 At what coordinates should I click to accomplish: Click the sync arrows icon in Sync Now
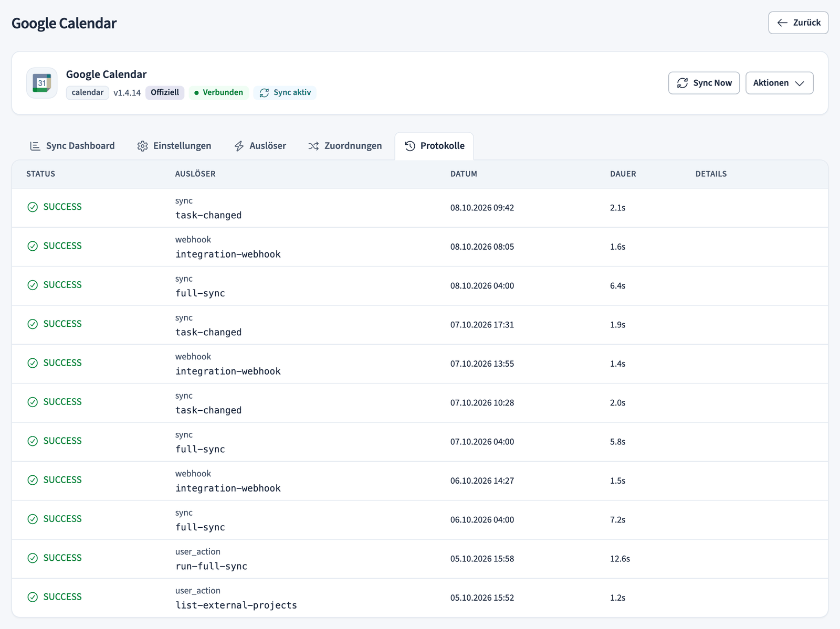(x=682, y=83)
